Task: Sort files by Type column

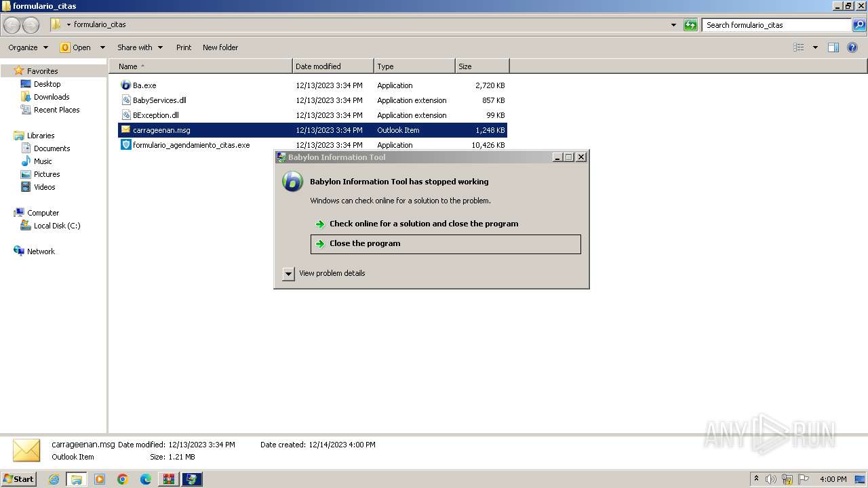Action: (414, 66)
